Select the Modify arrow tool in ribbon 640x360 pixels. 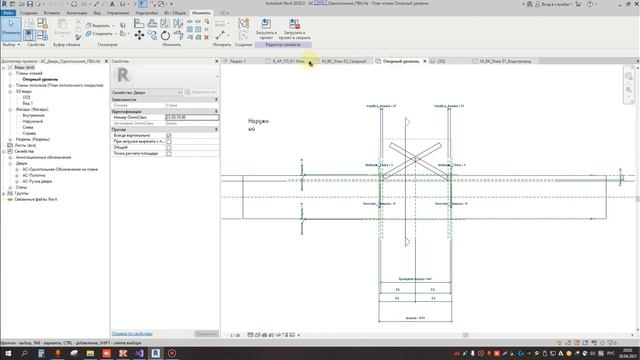11,28
